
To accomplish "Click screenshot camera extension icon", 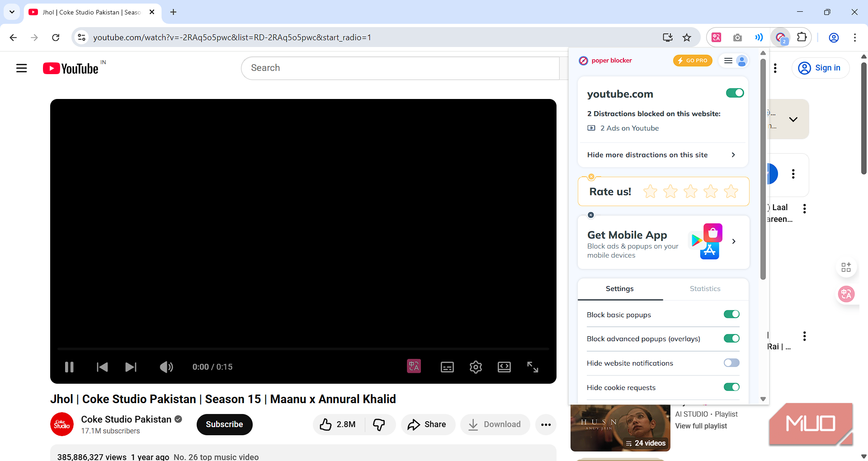I will click(737, 38).
